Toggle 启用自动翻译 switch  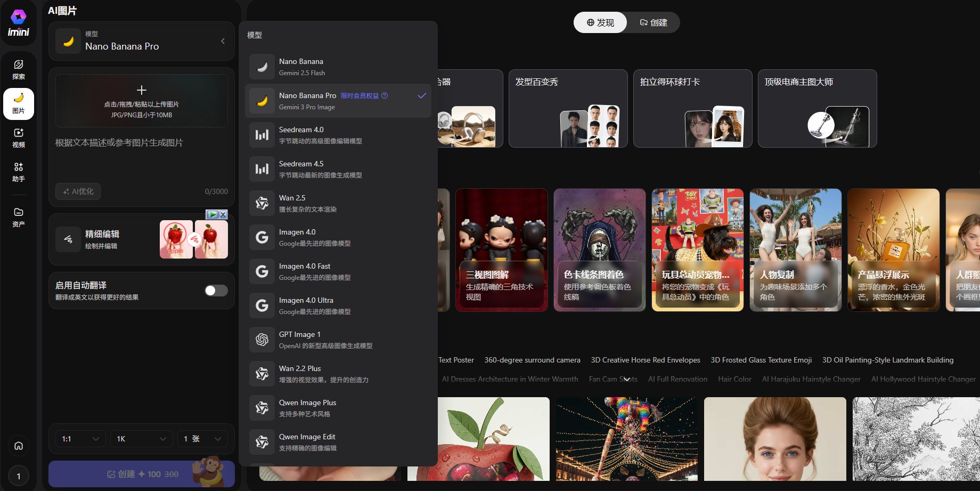[x=216, y=291]
